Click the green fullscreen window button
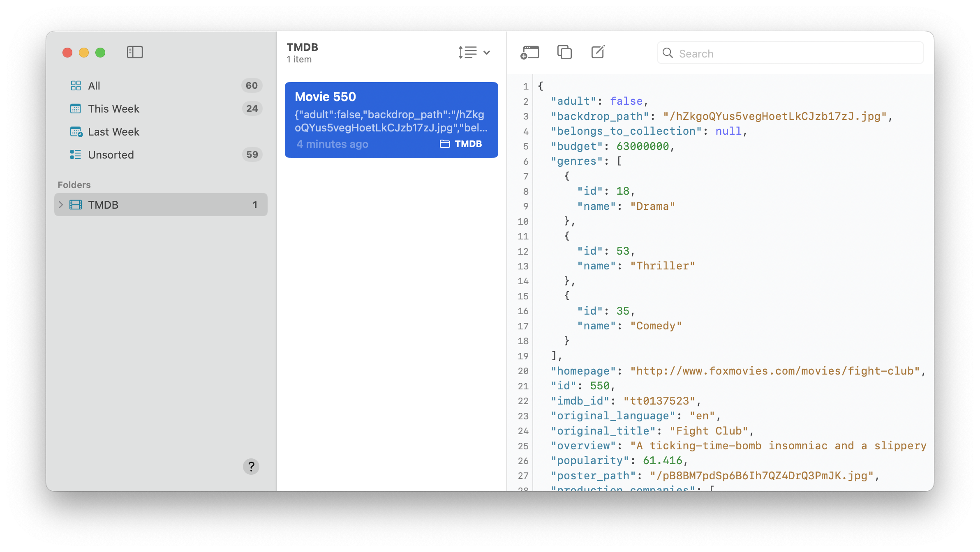Image resolution: width=980 pixels, height=552 pixels. tap(100, 53)
